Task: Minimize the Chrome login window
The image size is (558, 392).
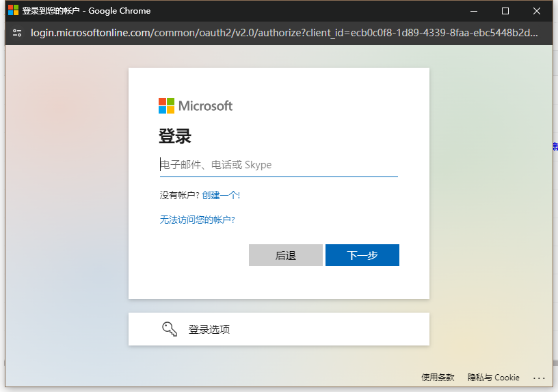Action: [474, 11]
